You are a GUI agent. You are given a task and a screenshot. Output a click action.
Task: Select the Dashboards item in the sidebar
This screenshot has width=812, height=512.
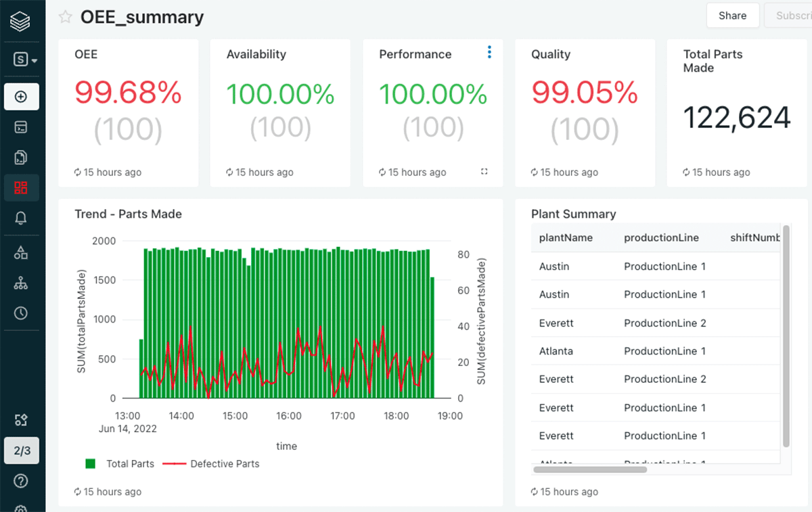(x=21, y=188)
